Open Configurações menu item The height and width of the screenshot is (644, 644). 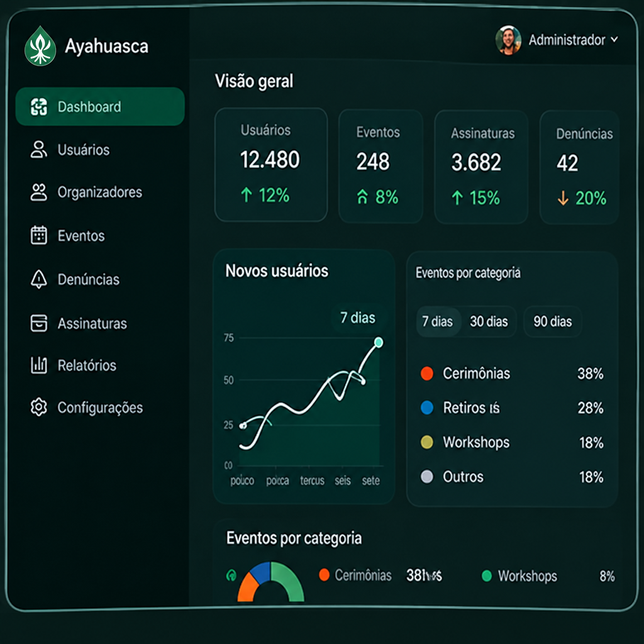click(x=100, y=408)
